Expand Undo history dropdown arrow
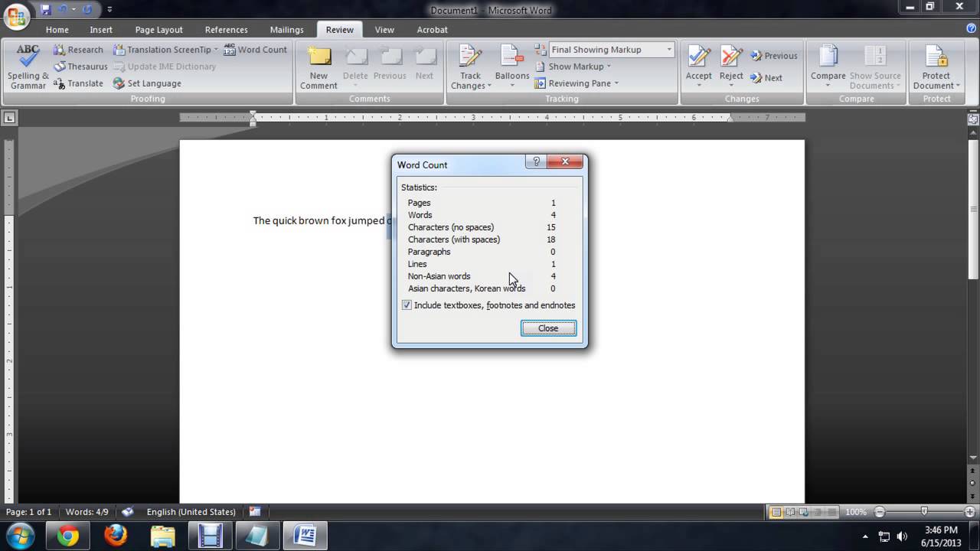980x551 pixels. [x=73, y=10]
